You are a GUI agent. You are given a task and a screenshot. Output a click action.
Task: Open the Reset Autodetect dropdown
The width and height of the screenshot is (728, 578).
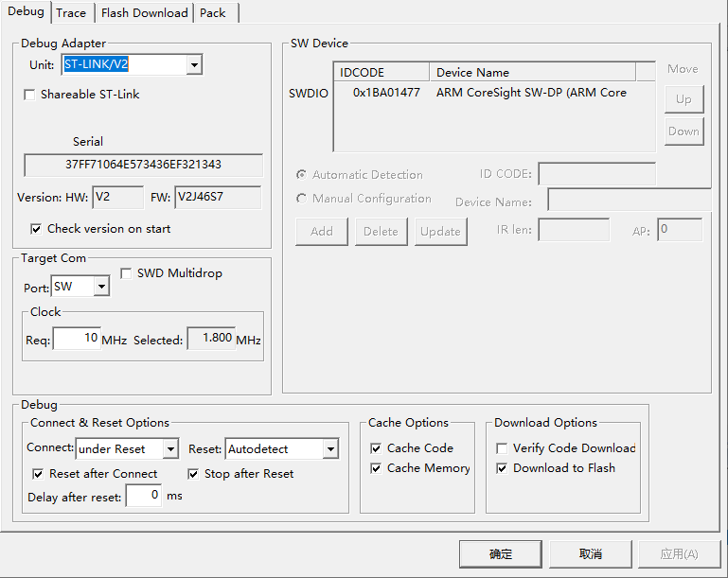click(x=330, y=448)
